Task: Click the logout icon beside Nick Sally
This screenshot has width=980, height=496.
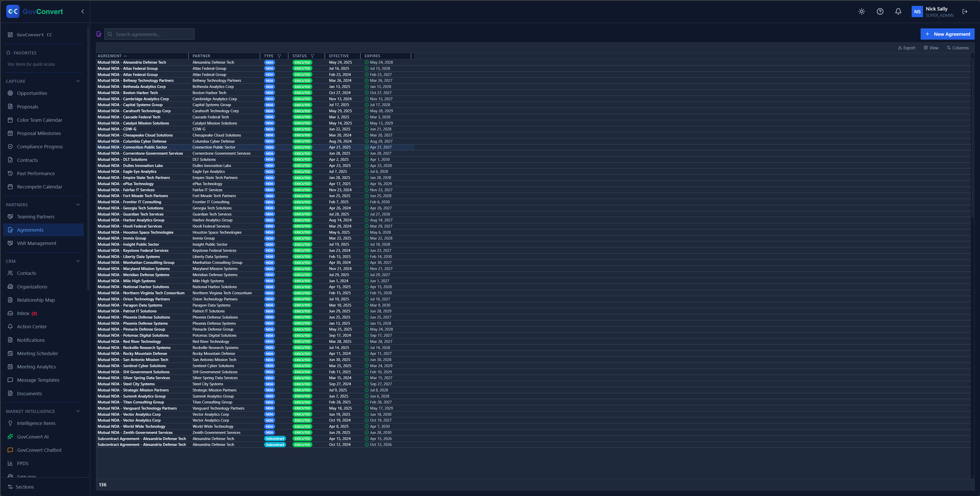Action: 965,12
